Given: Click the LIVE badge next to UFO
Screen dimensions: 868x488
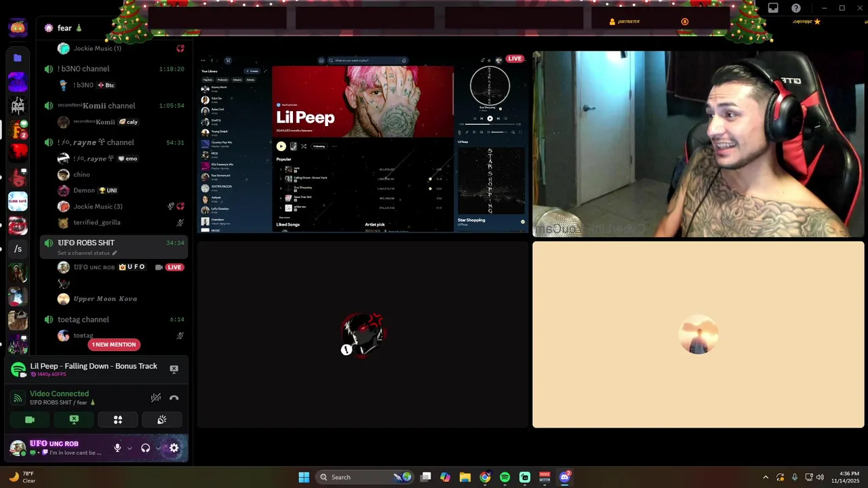Looking at the screenshot, I should point(175,267).
